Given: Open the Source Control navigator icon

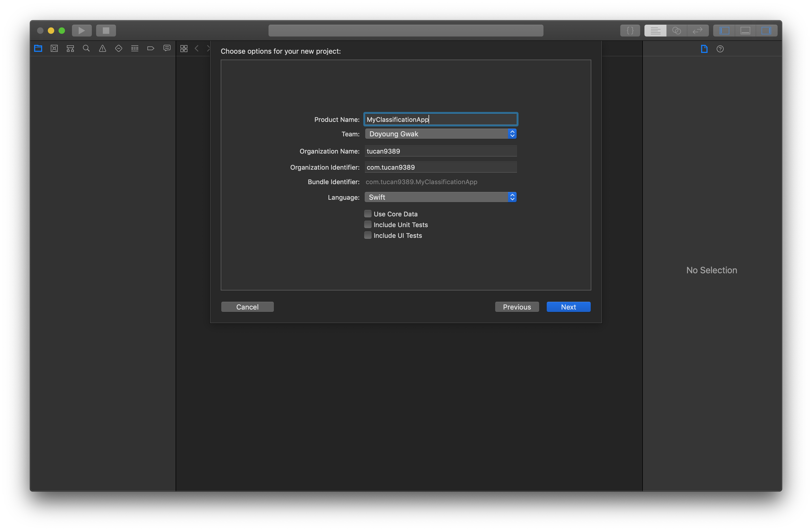Looking at the screenshot, I should point(54,48).
